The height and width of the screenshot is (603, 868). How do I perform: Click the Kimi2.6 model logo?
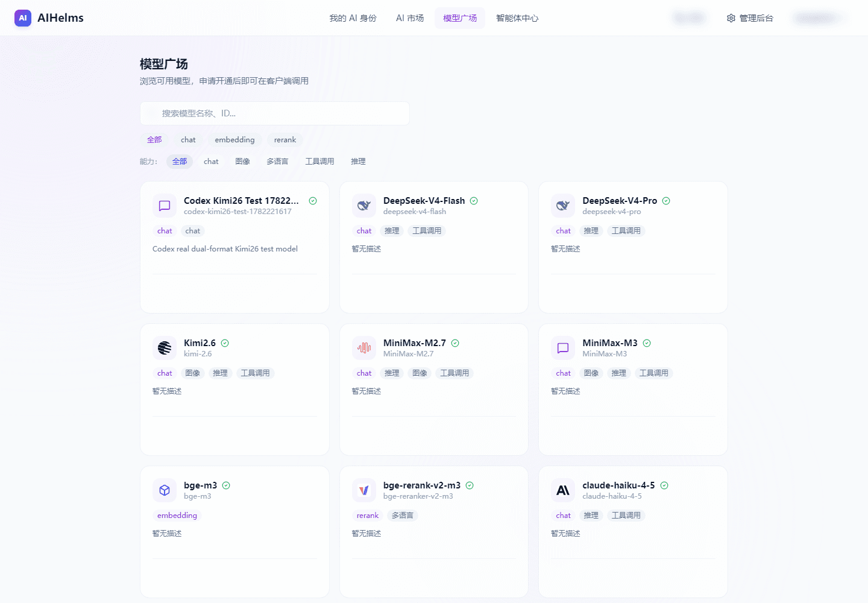(x=165, y=348)
